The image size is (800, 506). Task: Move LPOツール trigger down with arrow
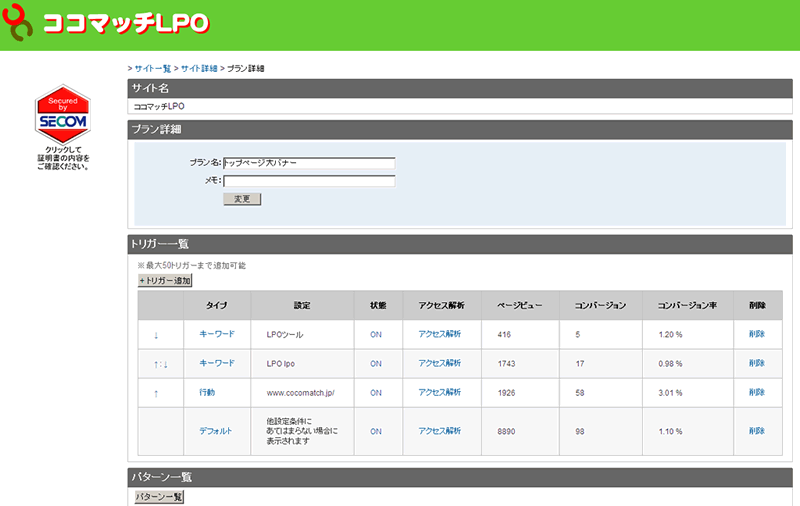coord(156,335)
